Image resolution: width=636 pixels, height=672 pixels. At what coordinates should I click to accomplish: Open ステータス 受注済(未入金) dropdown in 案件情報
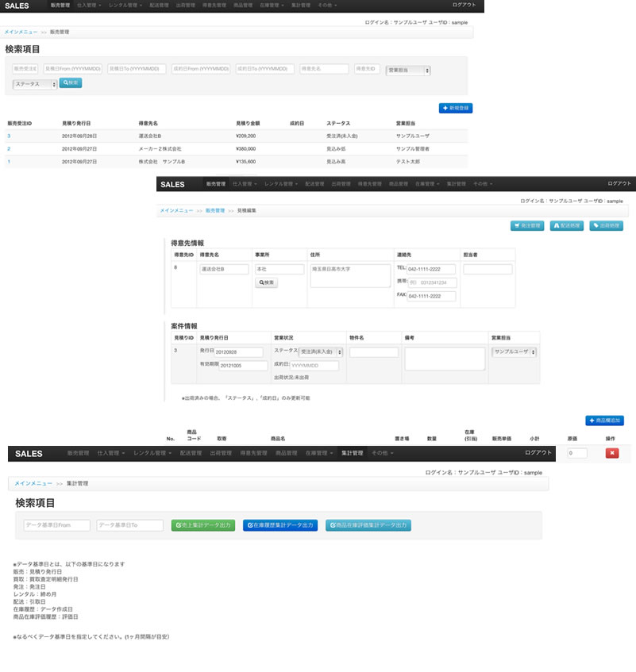(x=321, y=351)
